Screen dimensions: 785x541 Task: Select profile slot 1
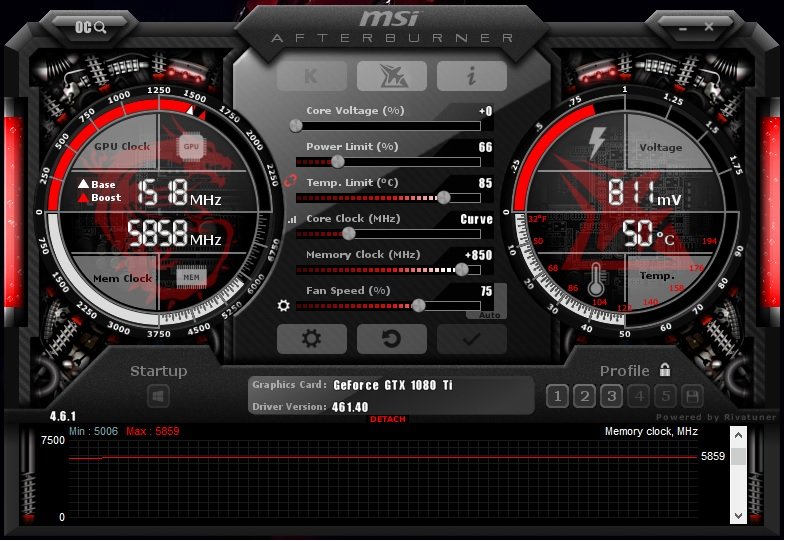coord(557,397)
